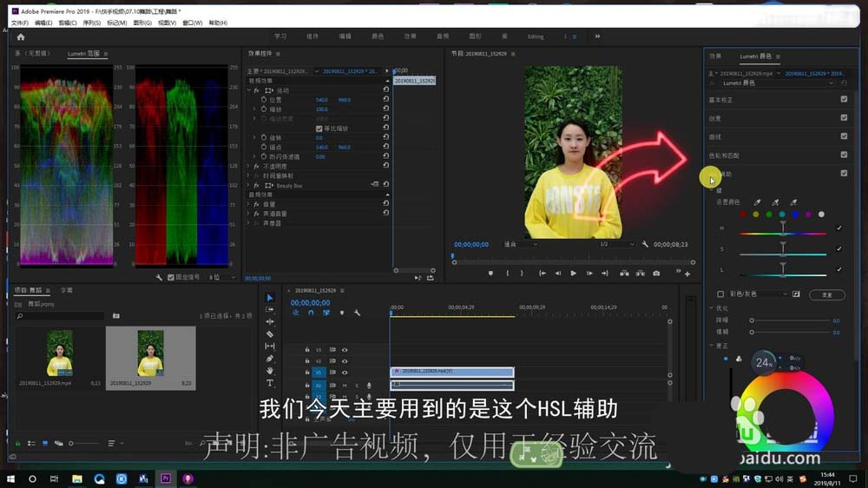
Task: Select the Track Select Forward tool
Action: tap(270, 310)
